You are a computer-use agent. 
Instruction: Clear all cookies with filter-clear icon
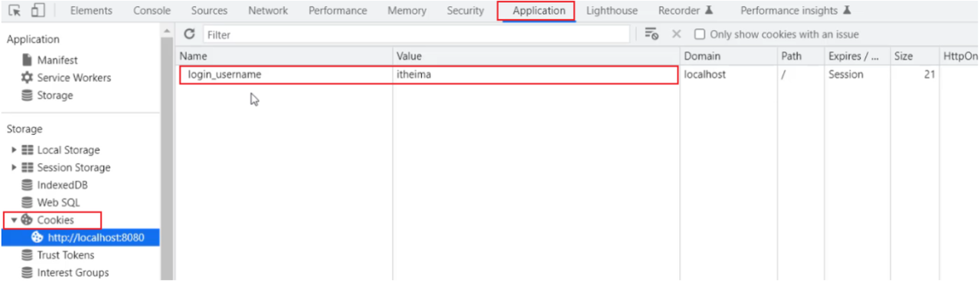(x=652, y=34)
